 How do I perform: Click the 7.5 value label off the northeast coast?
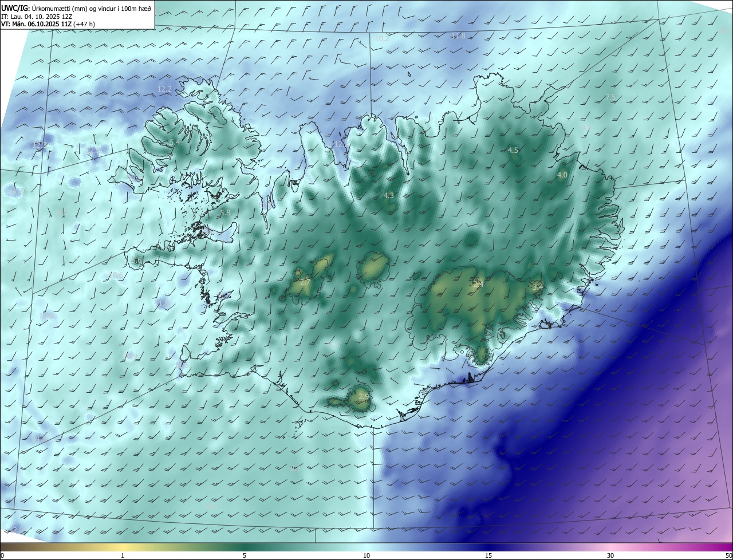610,97
